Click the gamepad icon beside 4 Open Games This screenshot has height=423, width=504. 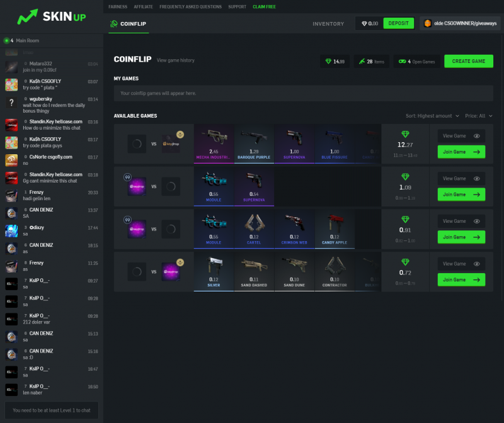(x=402, y=61)
